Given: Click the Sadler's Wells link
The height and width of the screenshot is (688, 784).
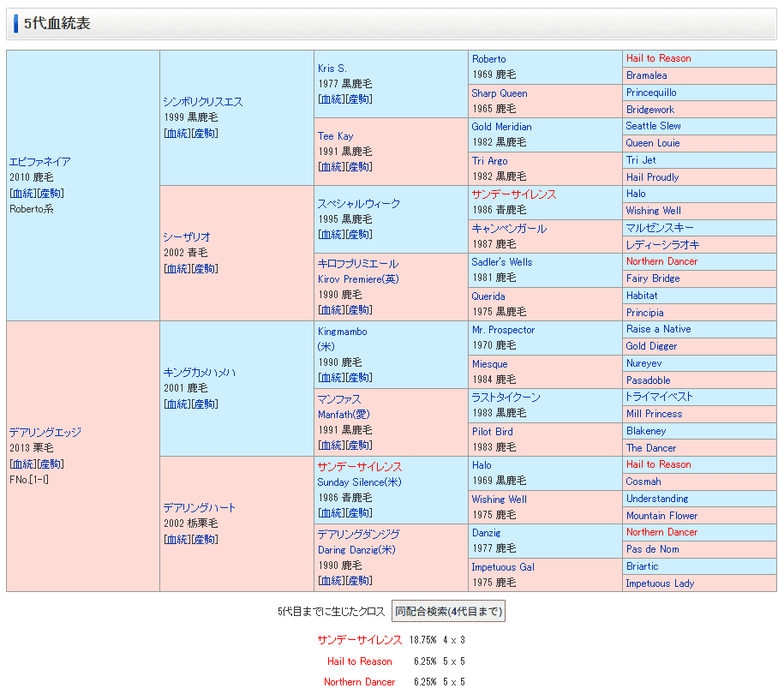Looking at the screenshot, I should (x=502, y=262).
